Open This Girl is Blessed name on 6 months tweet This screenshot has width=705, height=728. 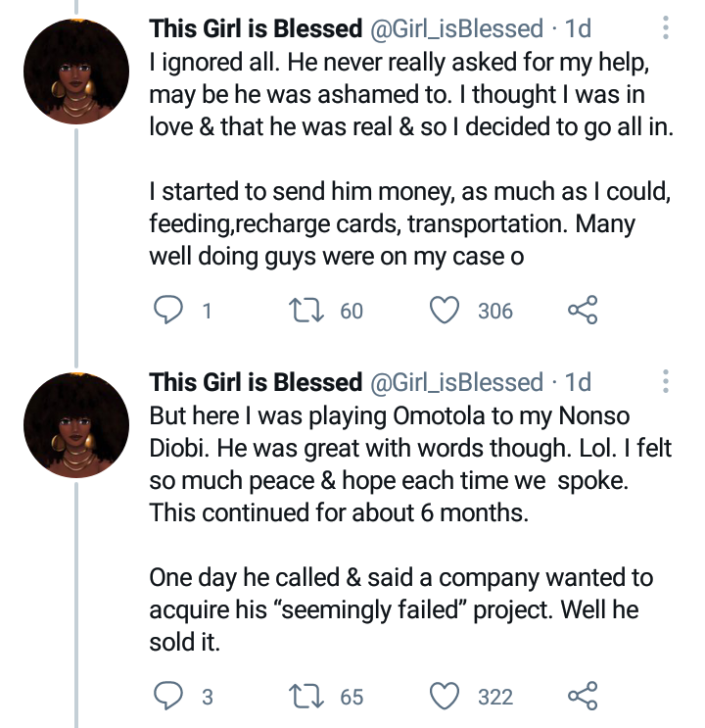pos(256,382)
